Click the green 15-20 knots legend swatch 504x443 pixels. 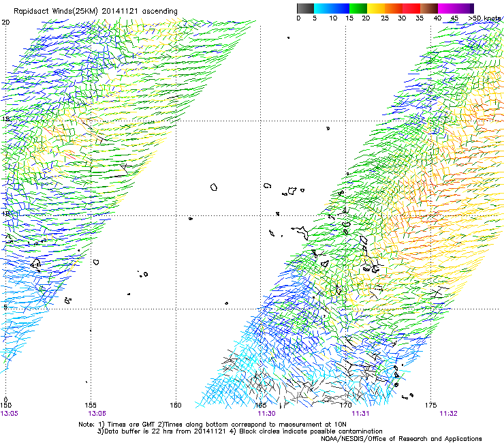tap(358, 8)
